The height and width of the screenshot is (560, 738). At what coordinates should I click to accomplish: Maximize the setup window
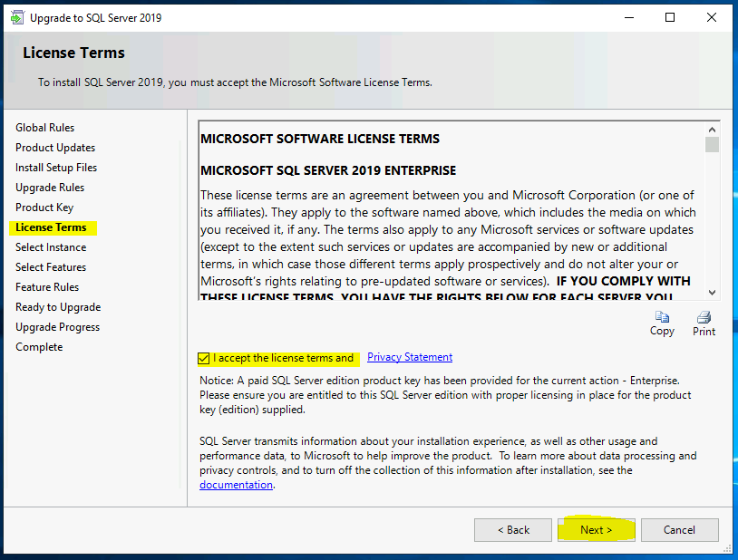coord(670,18)
